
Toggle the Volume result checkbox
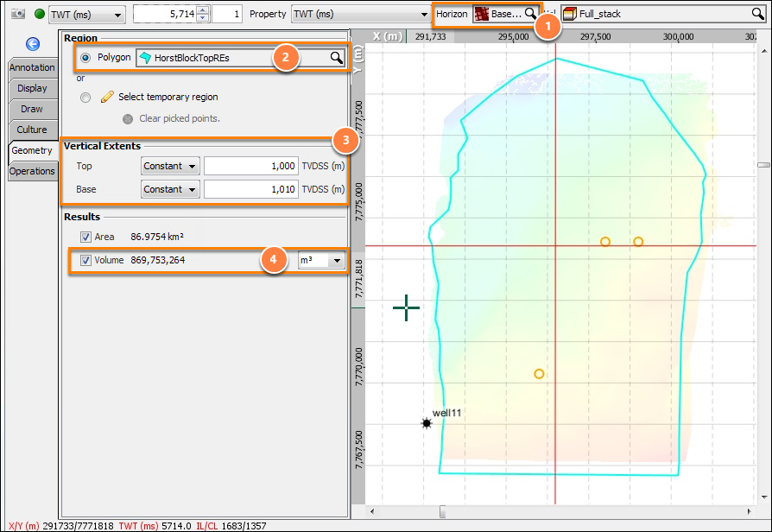click(x=85, y=260)
